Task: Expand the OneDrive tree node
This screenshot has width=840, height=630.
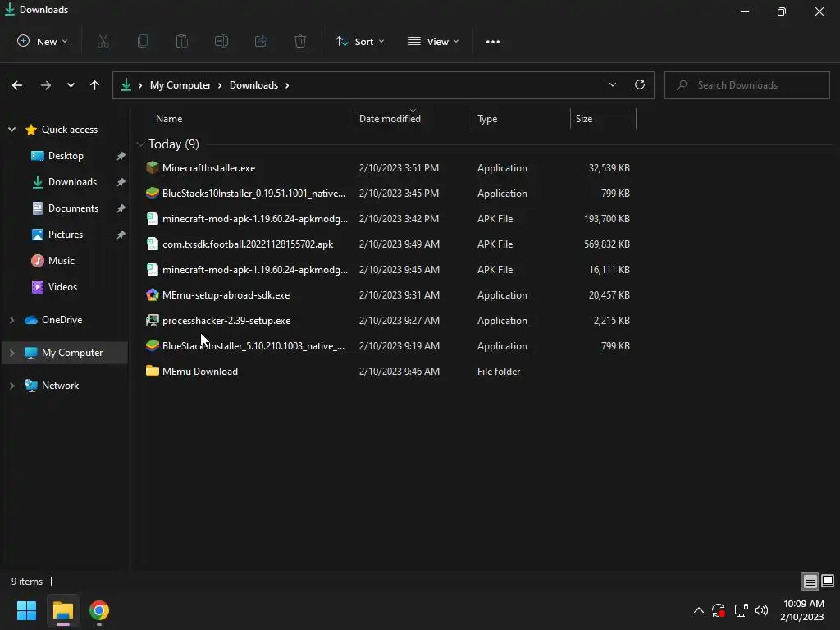Action: point(11,320)
